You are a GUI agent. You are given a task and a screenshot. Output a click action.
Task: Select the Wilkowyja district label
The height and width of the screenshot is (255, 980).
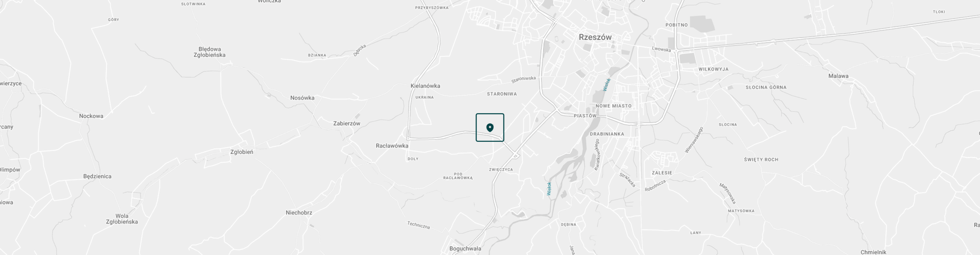point(714,69)
